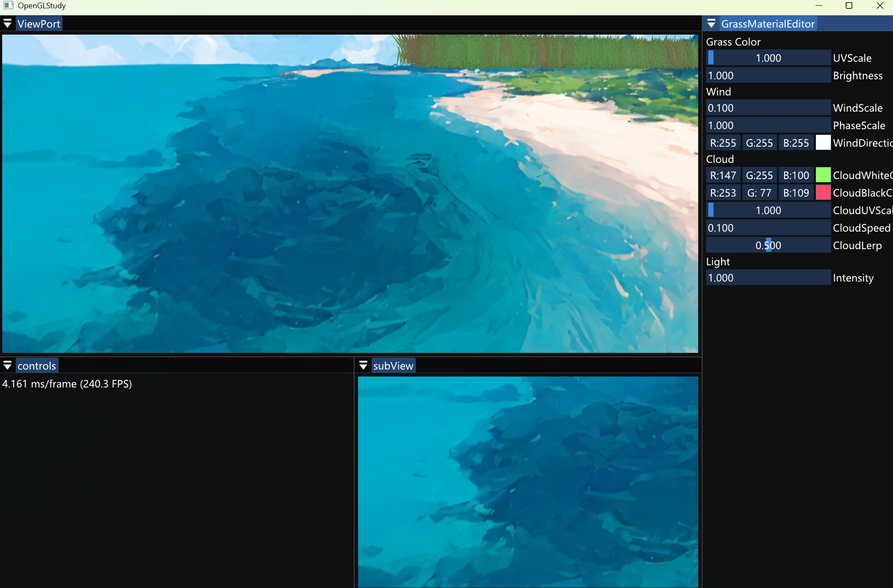Open the red CloudBlackColor swatch picker
This screenshot has width=893, height=588.
823,192
